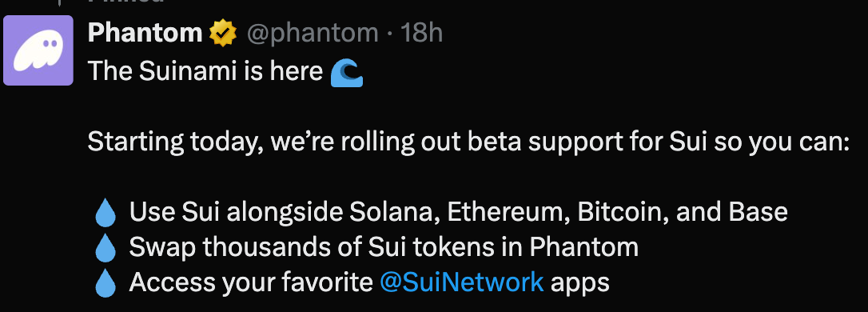Open the @phantom handle
This screenshot has height=312, width=868.
313,34
